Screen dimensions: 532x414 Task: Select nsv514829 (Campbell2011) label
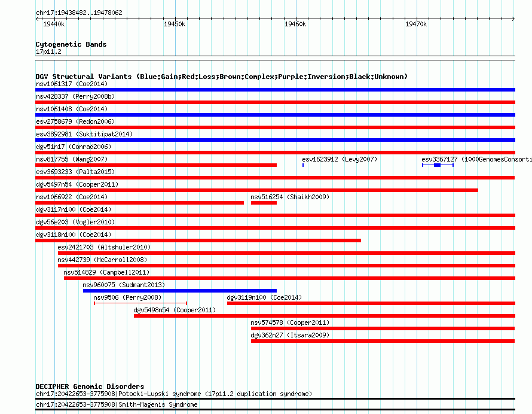point(106,272)
